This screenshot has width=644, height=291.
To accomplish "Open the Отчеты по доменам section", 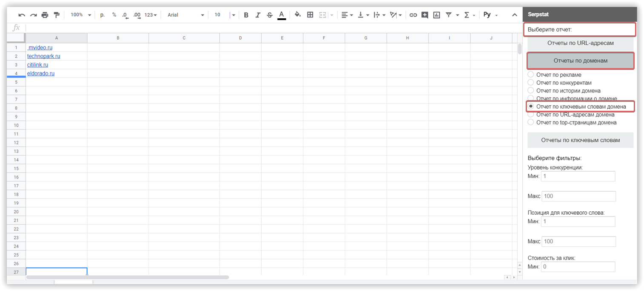I will 580,61.
